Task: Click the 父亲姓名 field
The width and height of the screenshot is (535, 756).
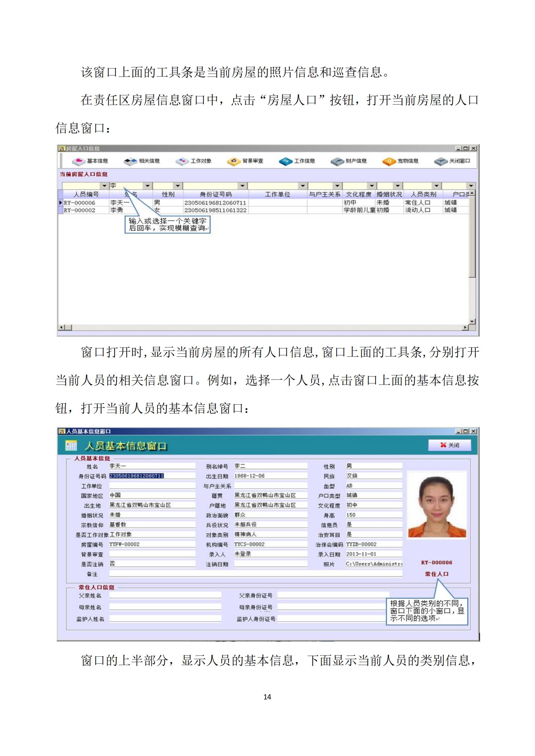Action: click(x=165, y=595)
